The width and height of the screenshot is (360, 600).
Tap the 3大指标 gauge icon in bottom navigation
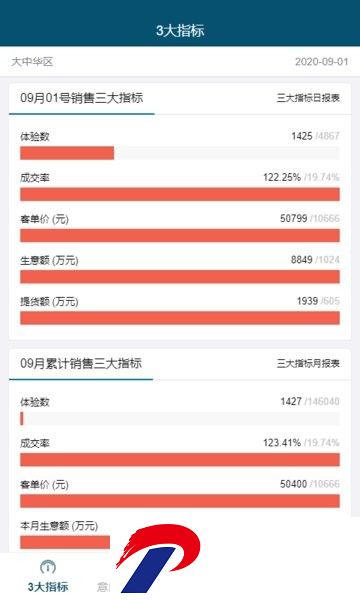click(48, 567)
